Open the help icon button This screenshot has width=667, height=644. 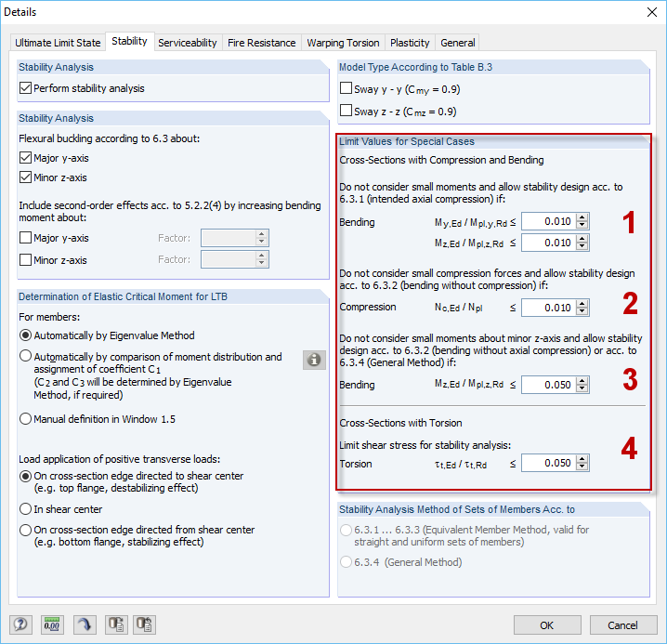click(20, 624)
